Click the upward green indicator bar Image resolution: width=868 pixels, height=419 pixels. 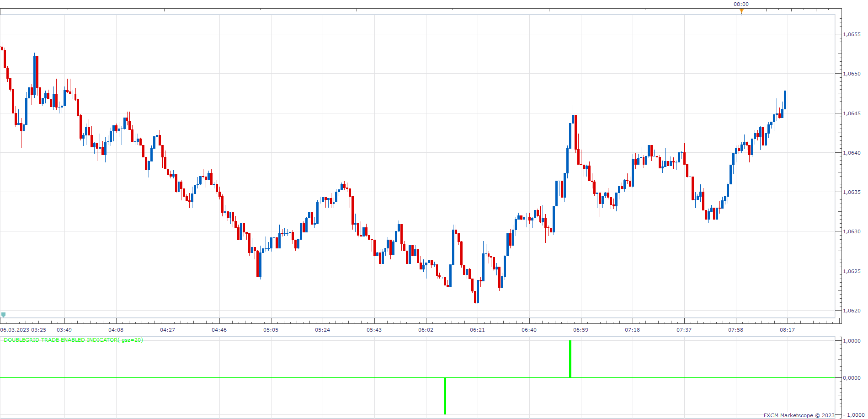click(x=570, y=359)
